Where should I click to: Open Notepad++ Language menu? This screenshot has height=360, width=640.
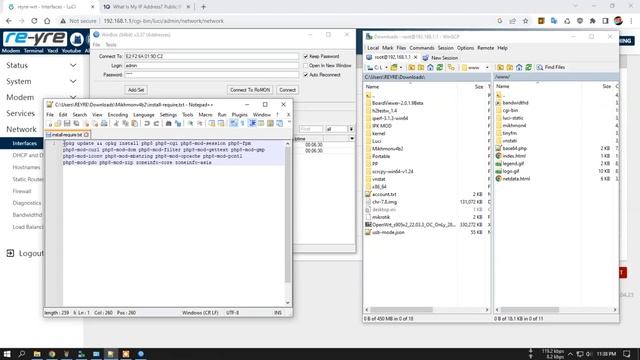click(x=144, y=115)
